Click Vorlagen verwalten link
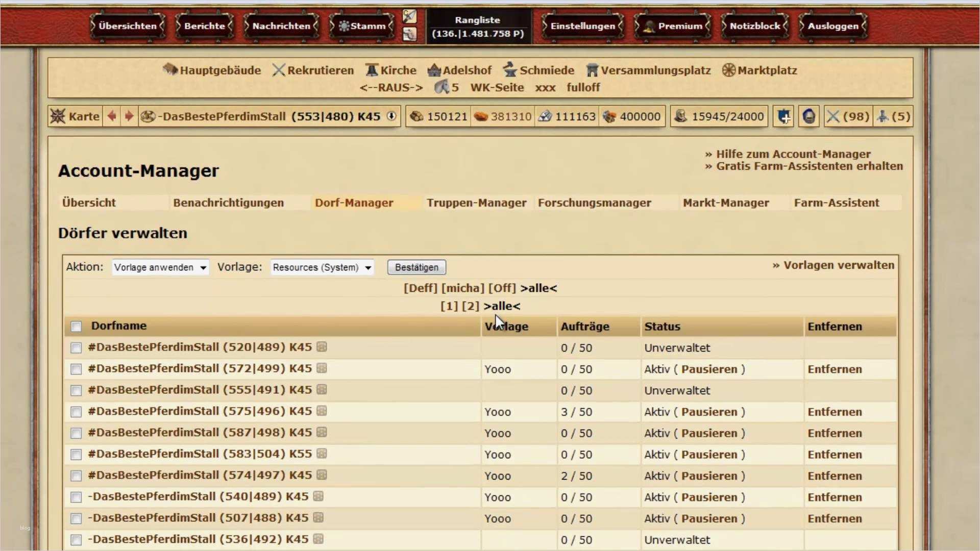The image size is (980, 551). pyautogui.click(x=839, y=265)
